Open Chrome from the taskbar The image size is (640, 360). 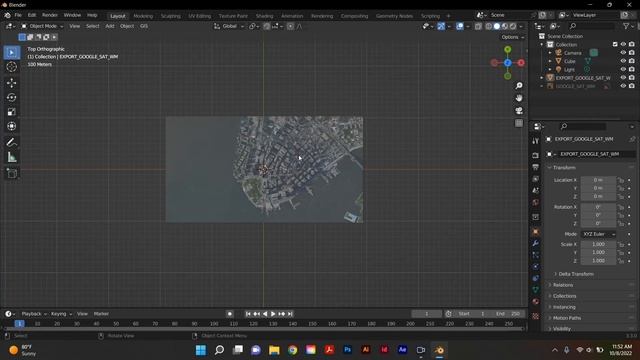coord(292,350)
